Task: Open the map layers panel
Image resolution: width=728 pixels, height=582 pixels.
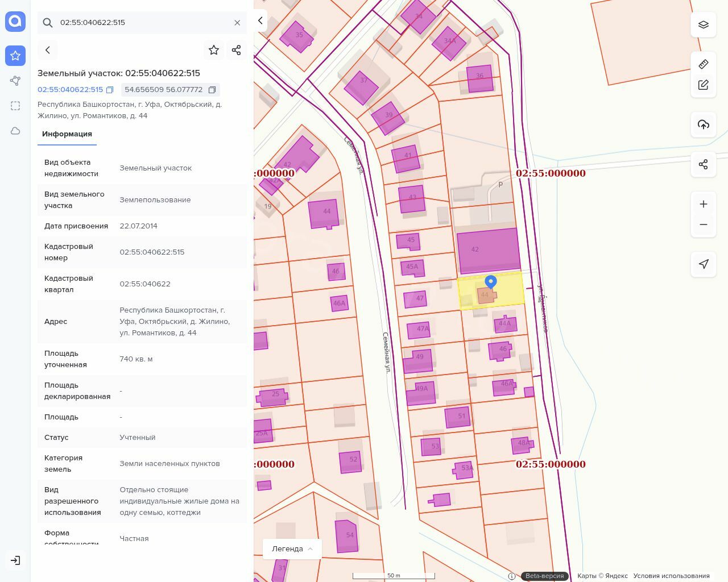Action: (704, 25)
